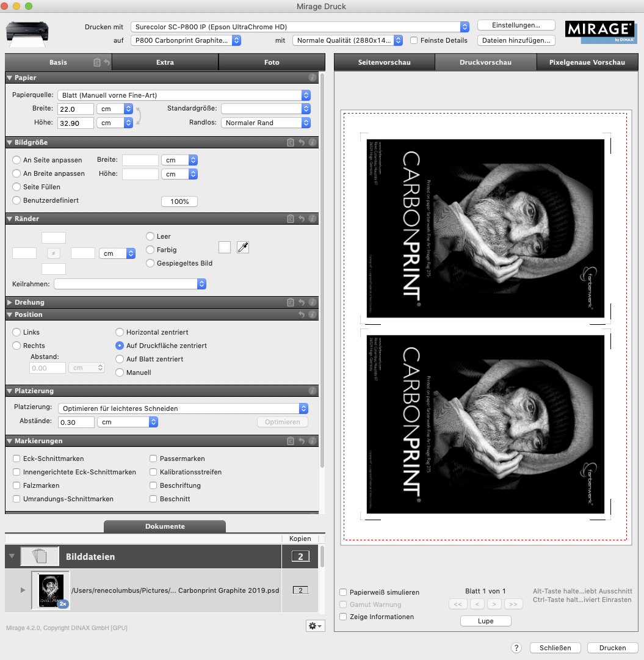Viewport: 644px width, 660px height.
Task: Click the printer image at the top left
Action: tap(27, 34)
